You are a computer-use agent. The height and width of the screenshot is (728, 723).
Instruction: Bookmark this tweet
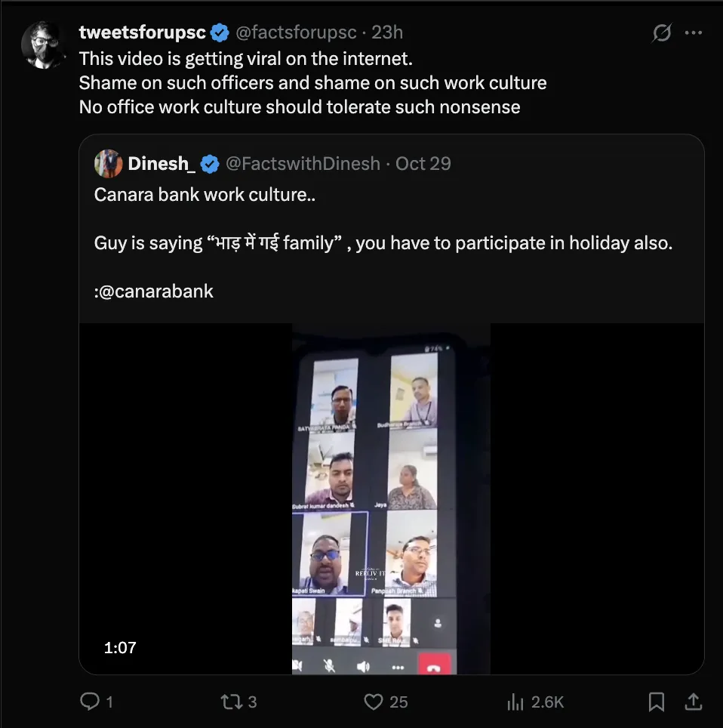[657, 702]
